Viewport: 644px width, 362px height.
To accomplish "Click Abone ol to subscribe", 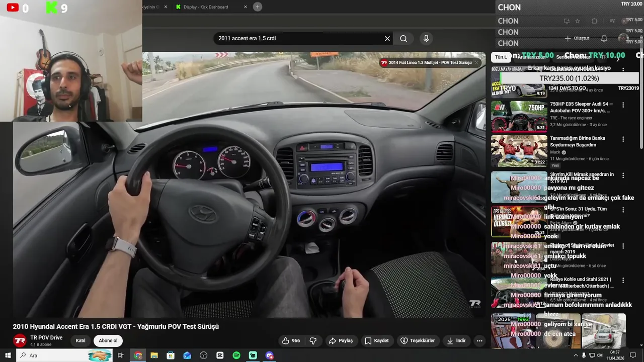I will click(x=108, y=341).
